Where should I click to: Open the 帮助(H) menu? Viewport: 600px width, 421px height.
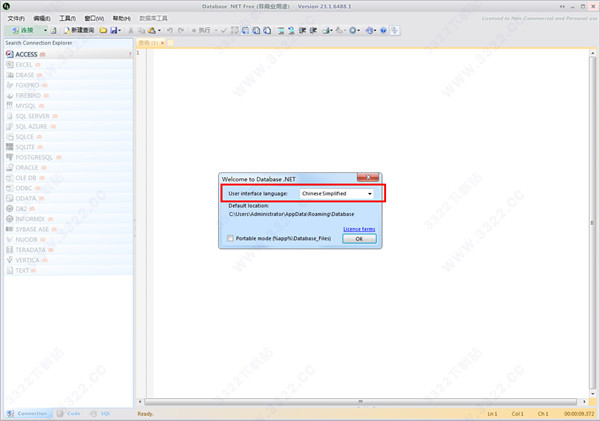(x=121, y=18)
